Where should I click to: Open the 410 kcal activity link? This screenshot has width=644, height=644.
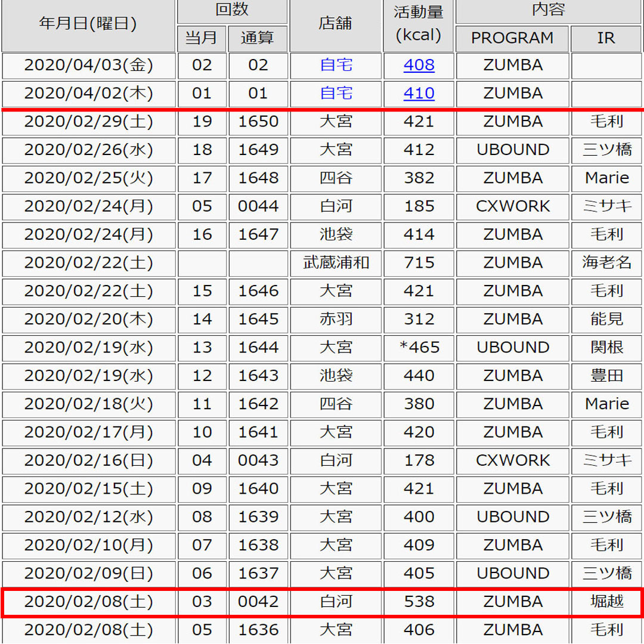(x=419, y=93)
